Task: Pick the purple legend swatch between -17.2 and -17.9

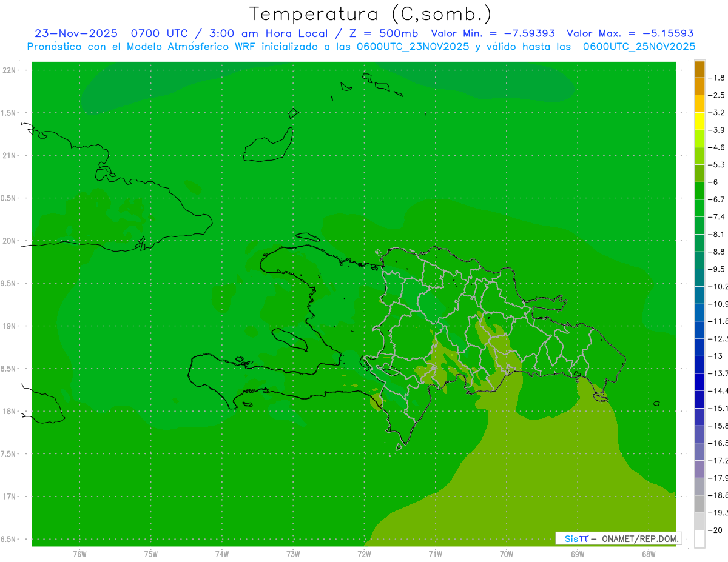Action: 699,469
